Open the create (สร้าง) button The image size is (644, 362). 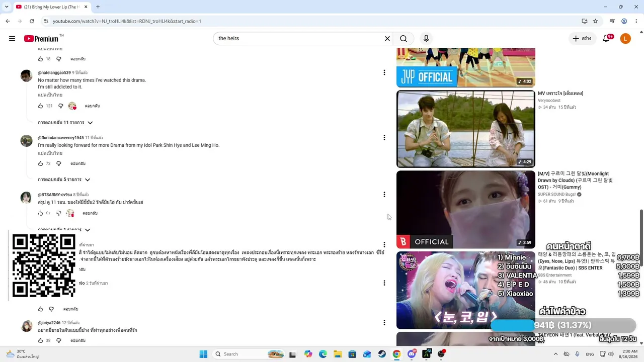[582, 39]
